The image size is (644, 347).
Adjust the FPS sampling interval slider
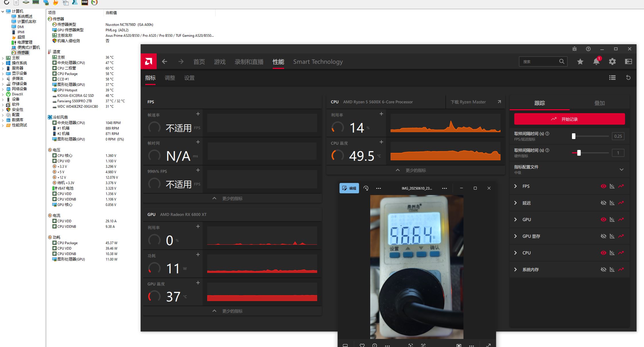[x=574, y=136]
